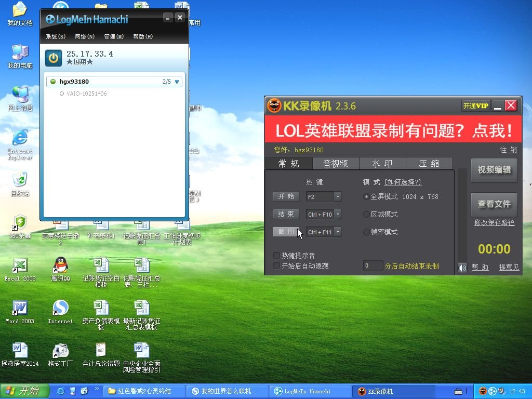Open the Ctrl+F10 stop hotkey dropdown
The image size is (532, 399).
(x=337, y=214)
